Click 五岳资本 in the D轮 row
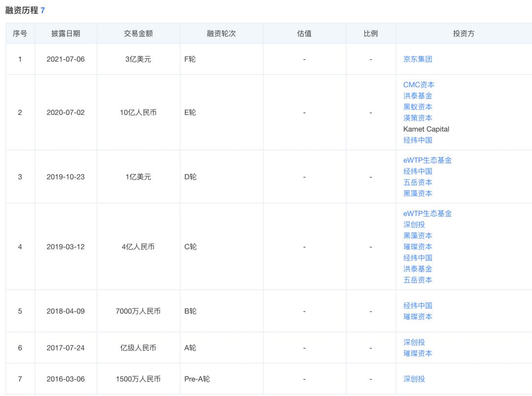 pos(417,182)
